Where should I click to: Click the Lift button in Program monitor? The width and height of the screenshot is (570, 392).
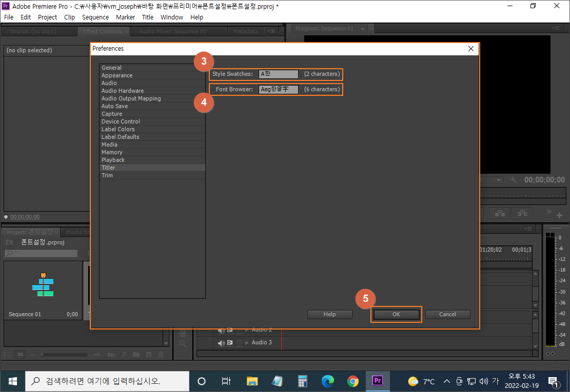click(x=500, y=213)
